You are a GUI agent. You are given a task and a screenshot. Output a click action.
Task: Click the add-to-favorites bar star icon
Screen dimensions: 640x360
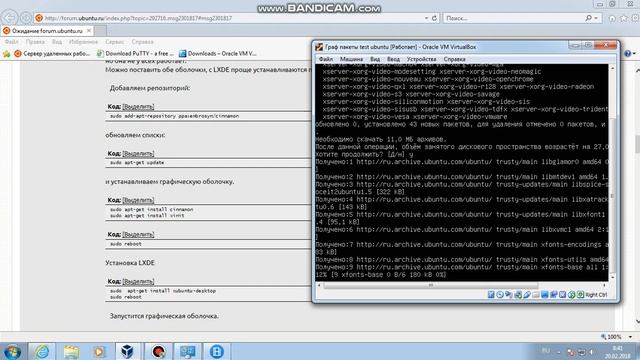click(6, 53)
